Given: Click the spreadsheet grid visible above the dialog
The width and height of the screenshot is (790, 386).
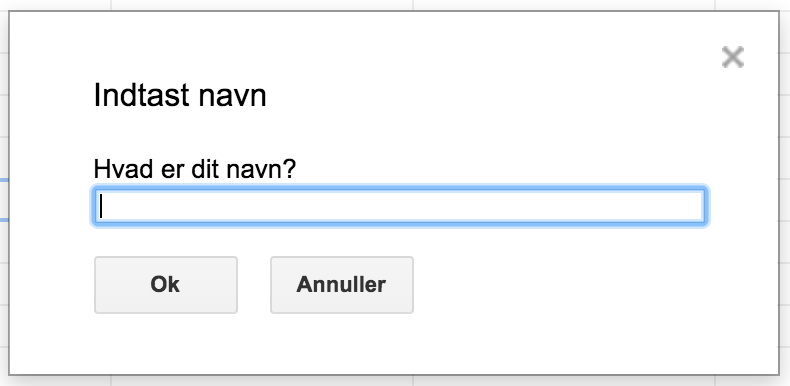Looking at the screenshot, I should point(395,5).
